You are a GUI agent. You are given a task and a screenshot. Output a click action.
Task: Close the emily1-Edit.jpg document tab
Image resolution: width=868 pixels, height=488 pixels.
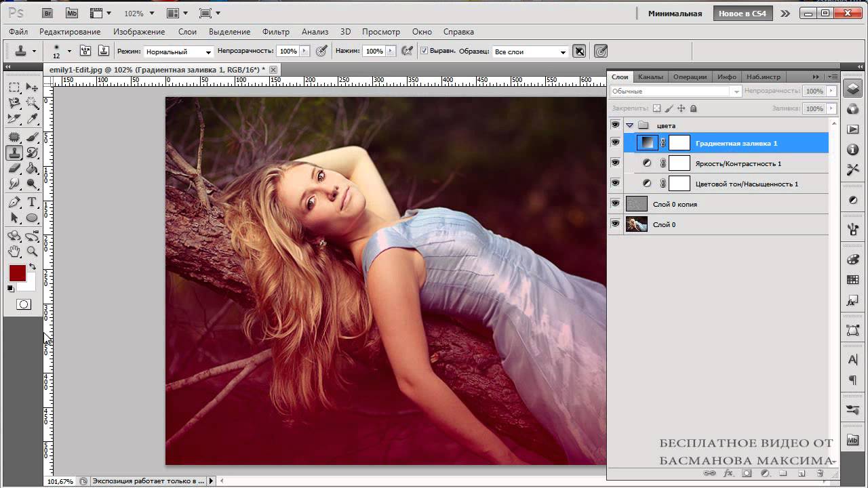[x=273, y=70]
